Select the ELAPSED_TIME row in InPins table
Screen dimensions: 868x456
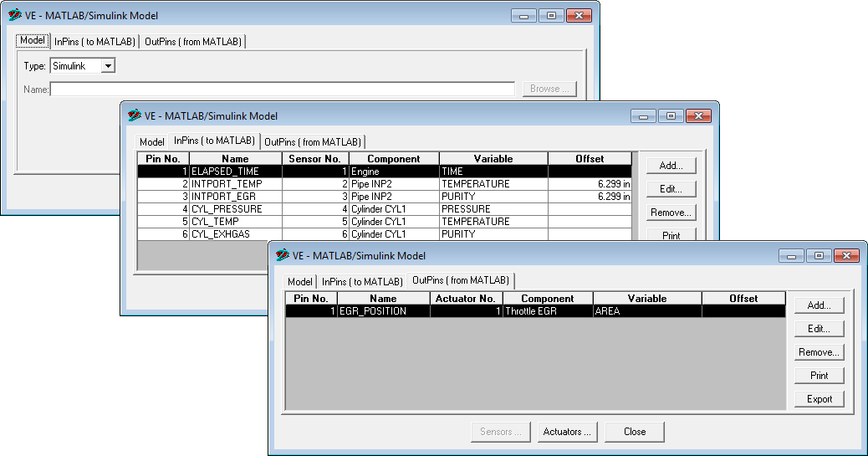pos(384,172)
